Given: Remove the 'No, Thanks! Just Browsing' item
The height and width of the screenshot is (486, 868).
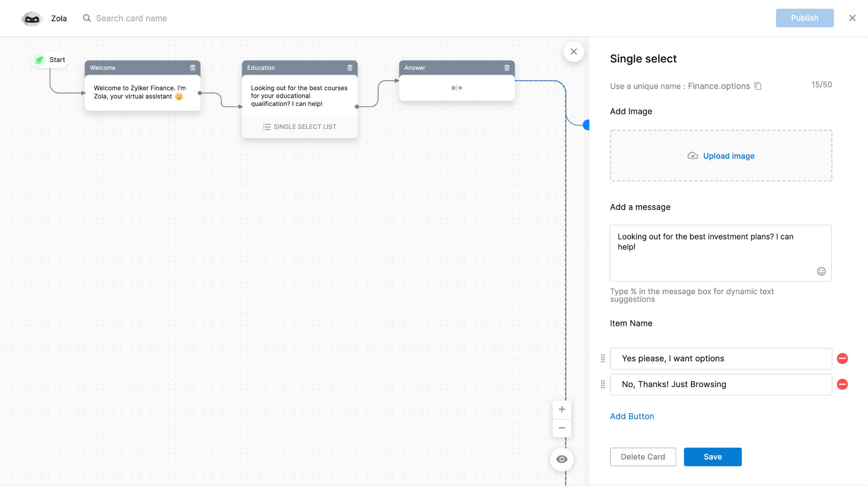Looking at the screenshot, I should pyautogui.click(x=842, y=384).
